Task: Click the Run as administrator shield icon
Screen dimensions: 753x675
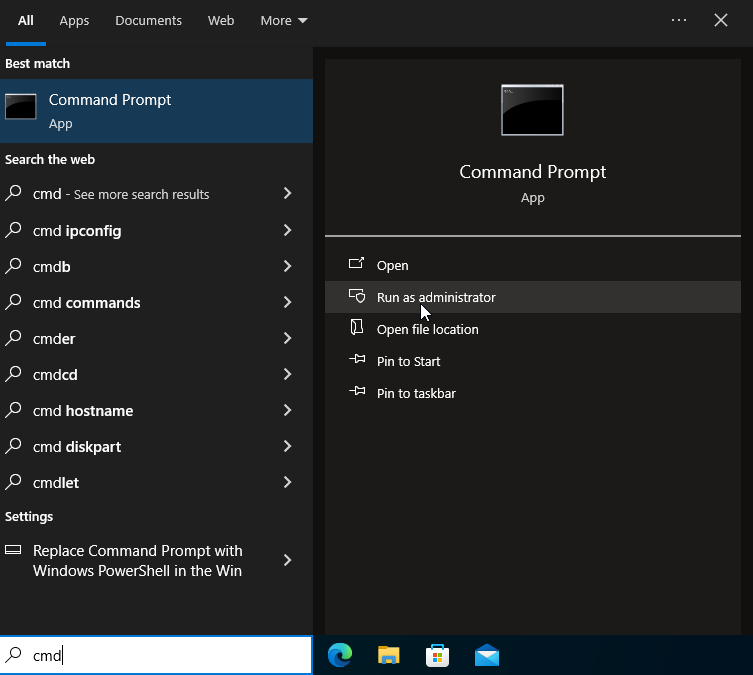Action: pyautogui.click(x=357, y=296)
